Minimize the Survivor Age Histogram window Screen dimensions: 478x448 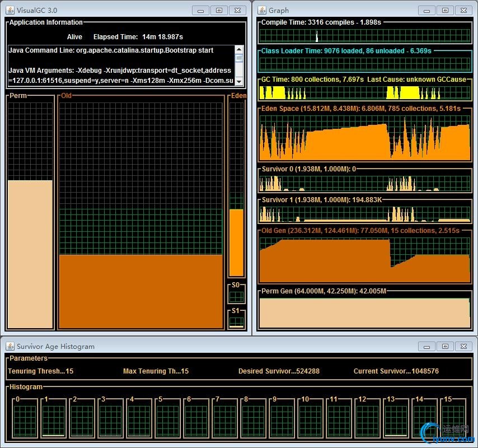click(427, 346)
